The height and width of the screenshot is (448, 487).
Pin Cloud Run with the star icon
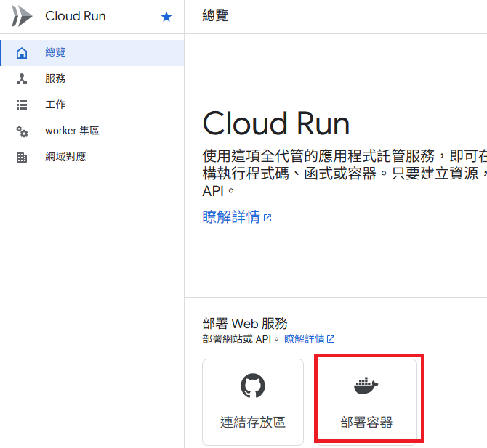pos(166,17)
